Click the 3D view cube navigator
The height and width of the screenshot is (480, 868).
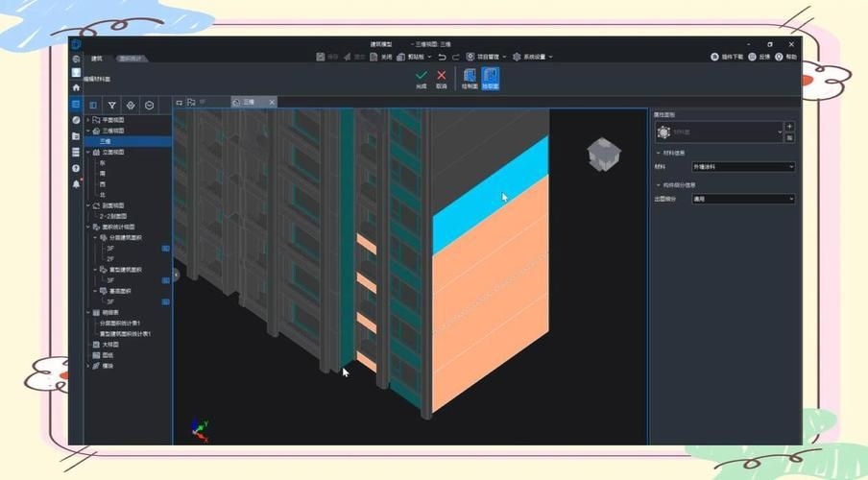(603, 154)
